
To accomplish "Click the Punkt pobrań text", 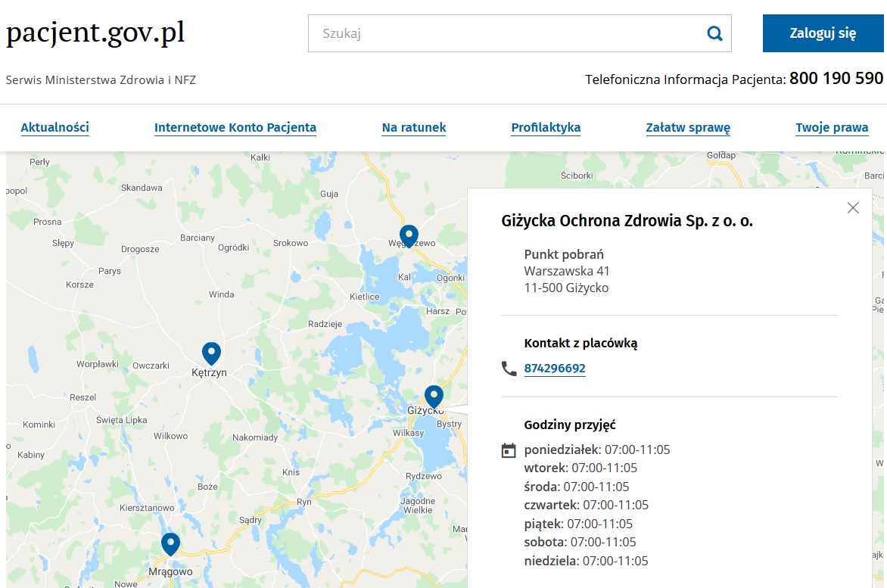I will [x=564, y=254].
